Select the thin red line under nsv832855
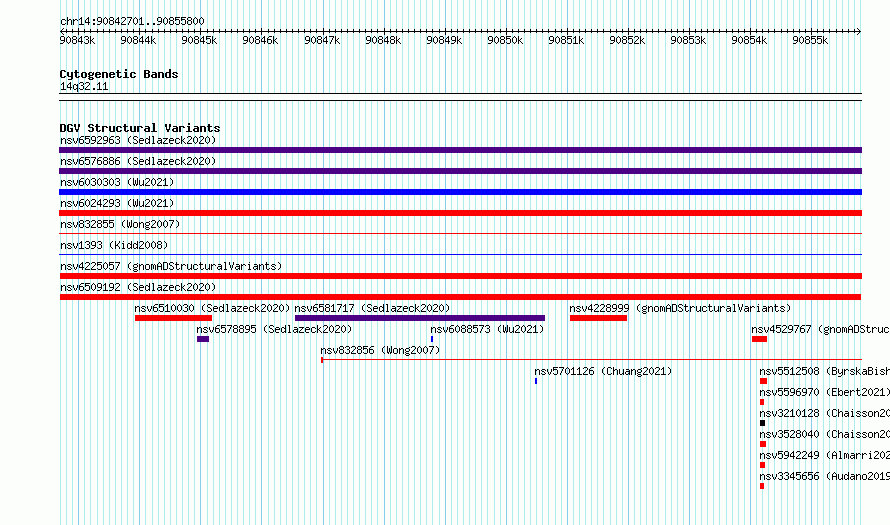This screenshot has width=890, height=525. [460, 233]
